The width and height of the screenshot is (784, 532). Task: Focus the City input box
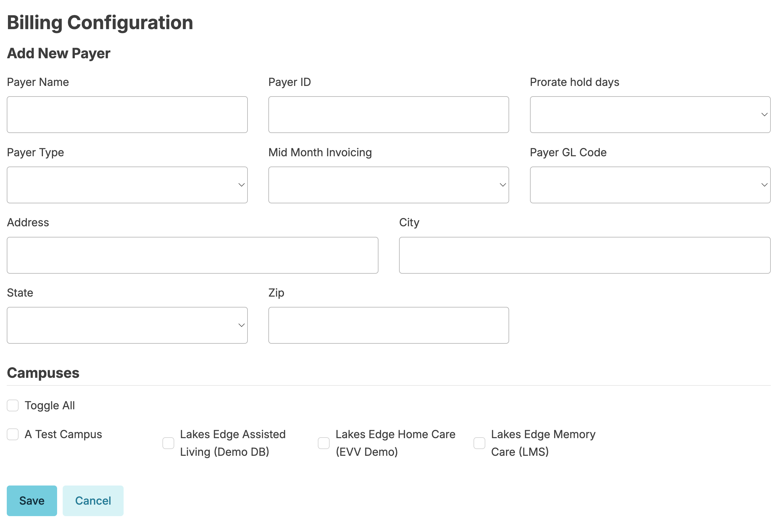pyautogui.click(x=584, y=255)
